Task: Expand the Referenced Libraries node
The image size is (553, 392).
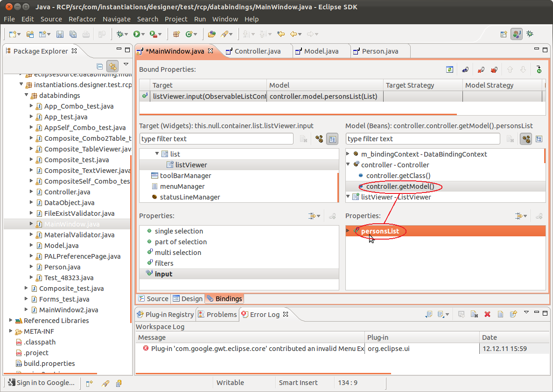Action: [x=11, y=320]
